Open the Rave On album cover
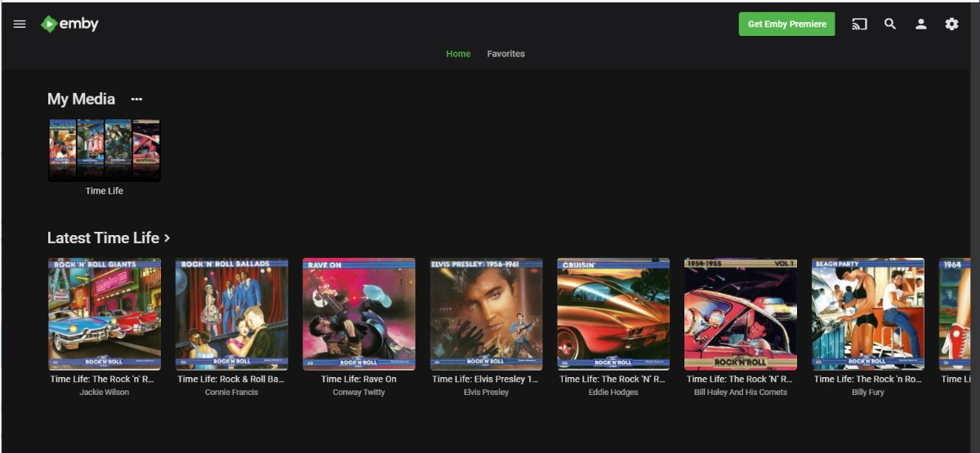Screen dimensions: 980x453 point(359,314)
